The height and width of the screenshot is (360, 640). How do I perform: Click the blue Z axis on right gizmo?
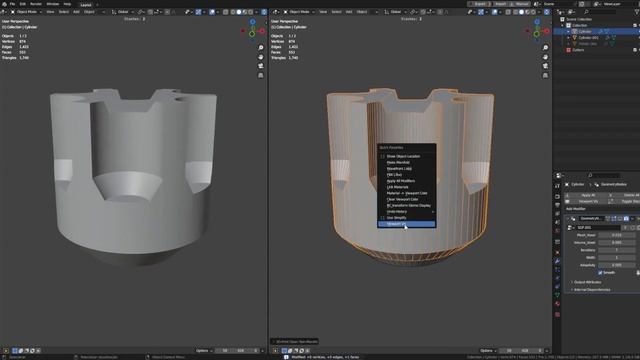pyautogui.click(x=537, y=22)
